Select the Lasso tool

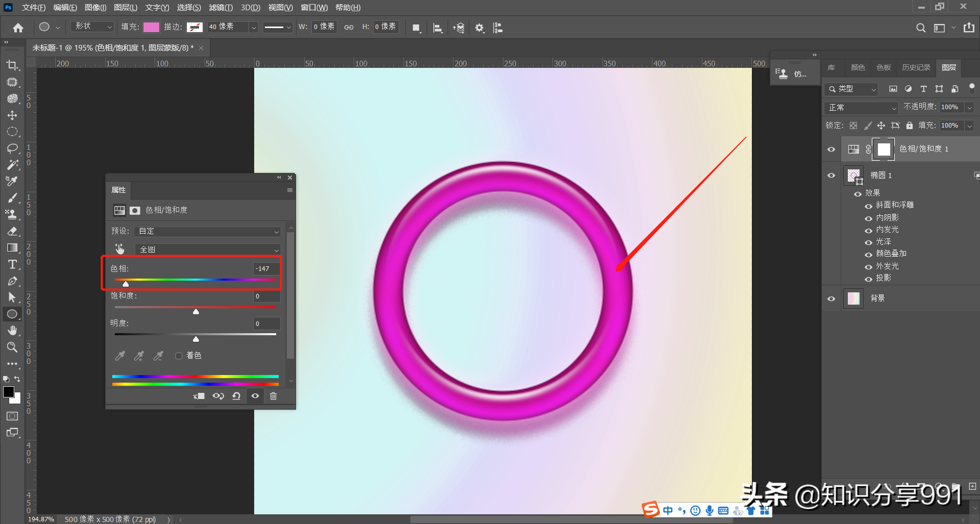tap(12, 148)
